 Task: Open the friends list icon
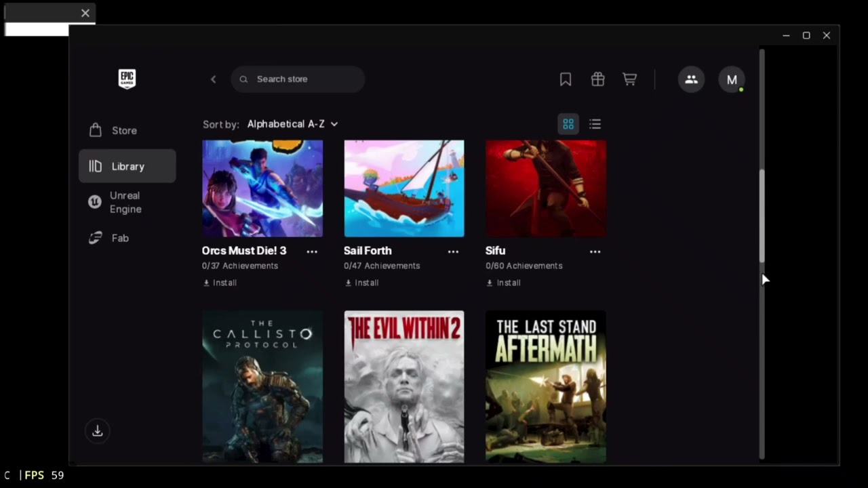pos(691,79)
